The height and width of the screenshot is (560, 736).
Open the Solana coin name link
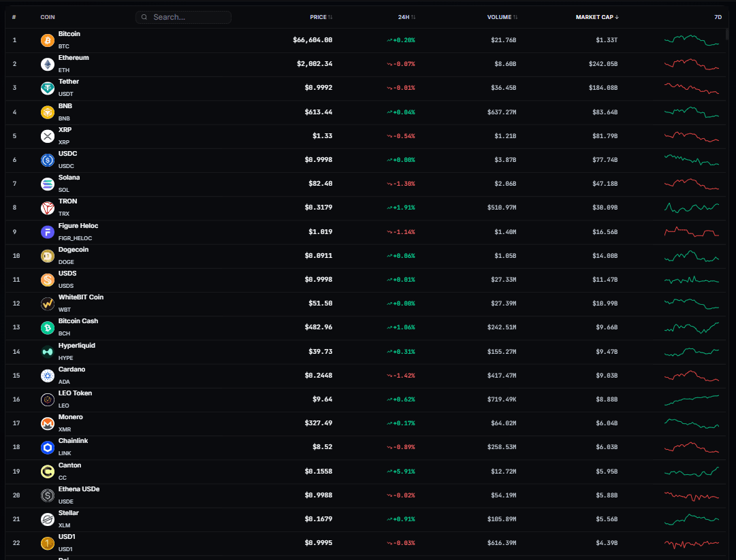coord(69,178)
